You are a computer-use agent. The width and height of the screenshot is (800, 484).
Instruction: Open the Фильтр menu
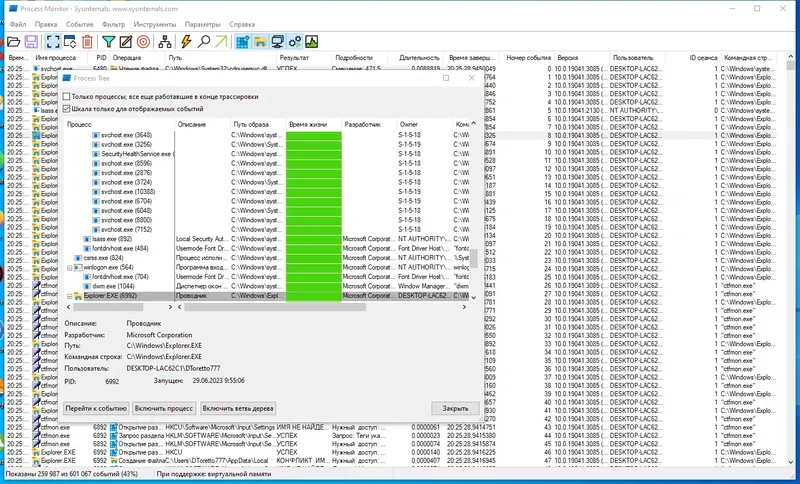point(114,22)
